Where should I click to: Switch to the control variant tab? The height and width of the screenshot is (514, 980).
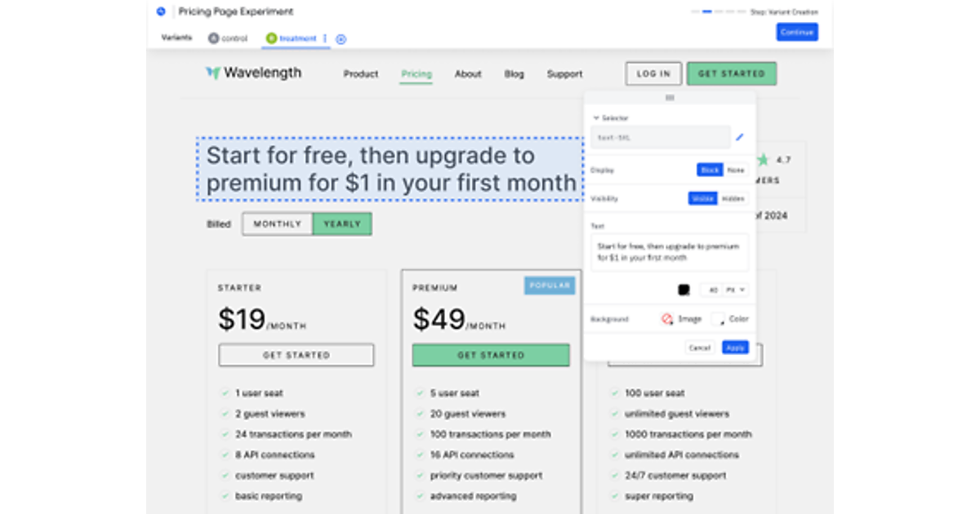228,38
